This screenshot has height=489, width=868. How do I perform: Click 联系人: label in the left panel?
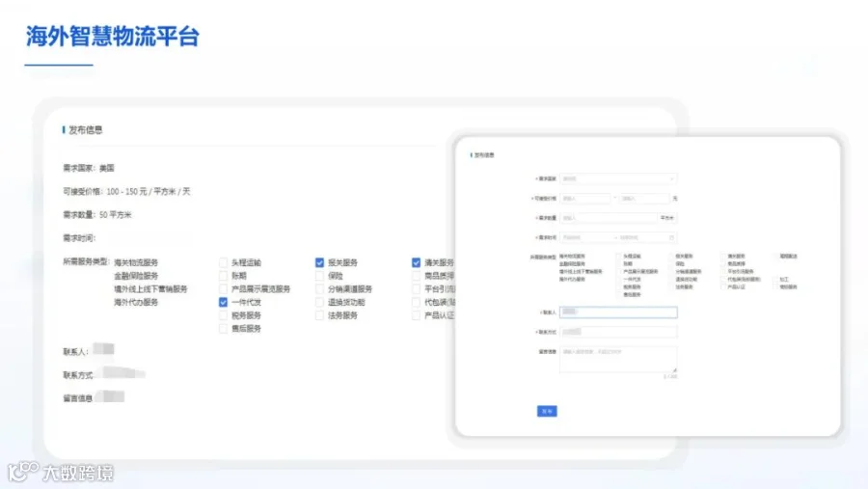[x=75, y=352]
